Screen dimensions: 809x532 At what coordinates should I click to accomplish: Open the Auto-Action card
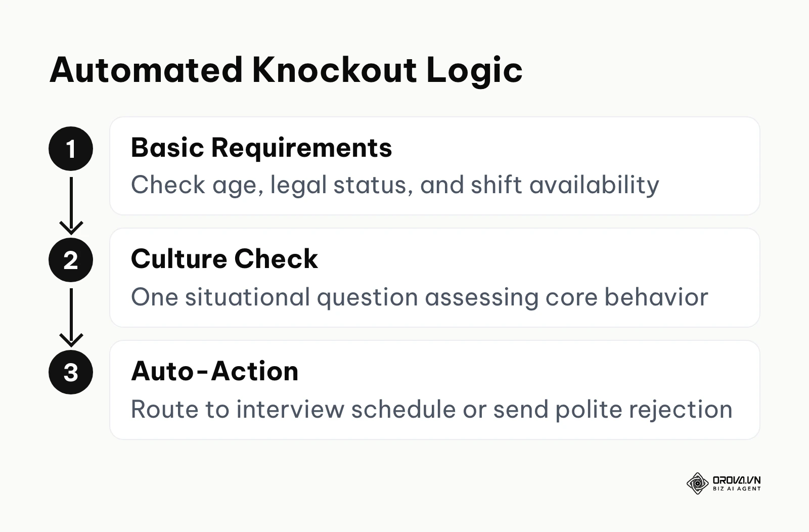pos(435,390)
